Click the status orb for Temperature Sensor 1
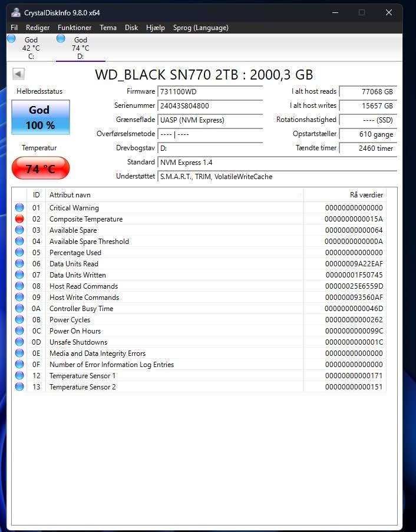416x532 pixels. tap(19, 375)
